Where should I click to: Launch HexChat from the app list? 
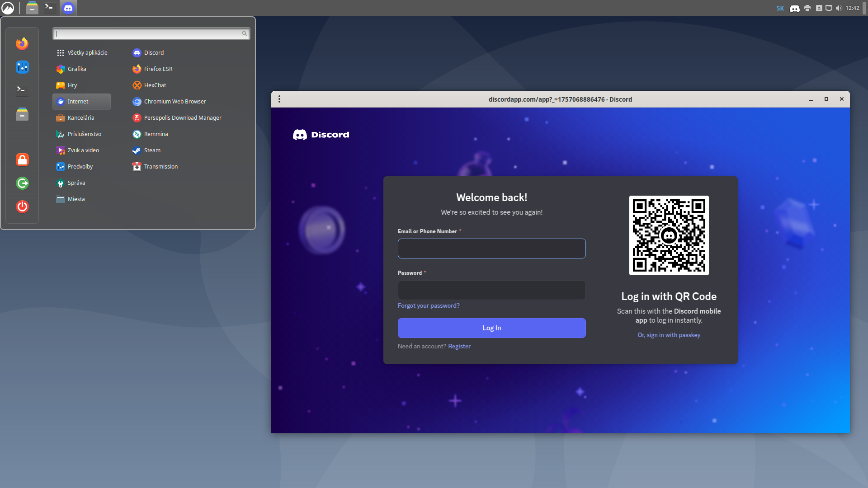(149, 85)
